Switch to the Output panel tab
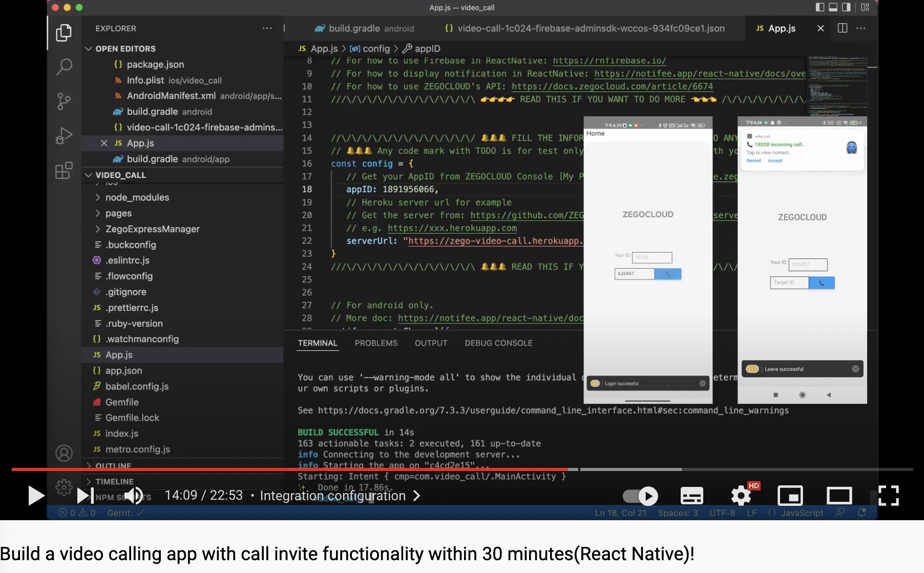Image resolution: width=924 pixels, height=573 pixels. click(x=431, y=343)
